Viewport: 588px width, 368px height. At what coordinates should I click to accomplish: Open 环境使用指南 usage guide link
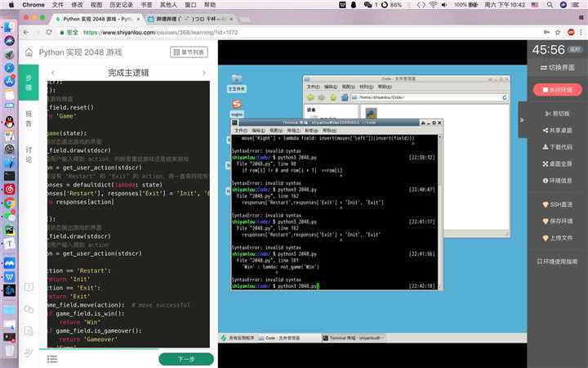[557, 262]
